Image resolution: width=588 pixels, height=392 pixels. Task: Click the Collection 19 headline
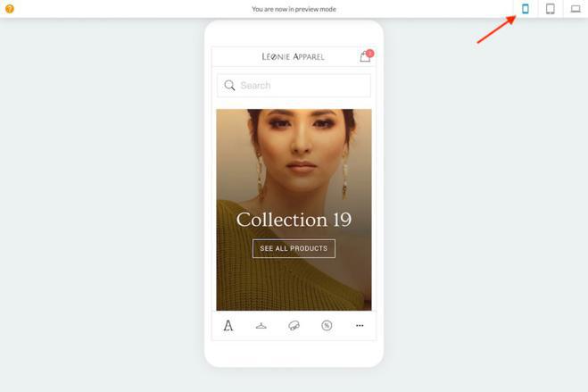(294, 220)
